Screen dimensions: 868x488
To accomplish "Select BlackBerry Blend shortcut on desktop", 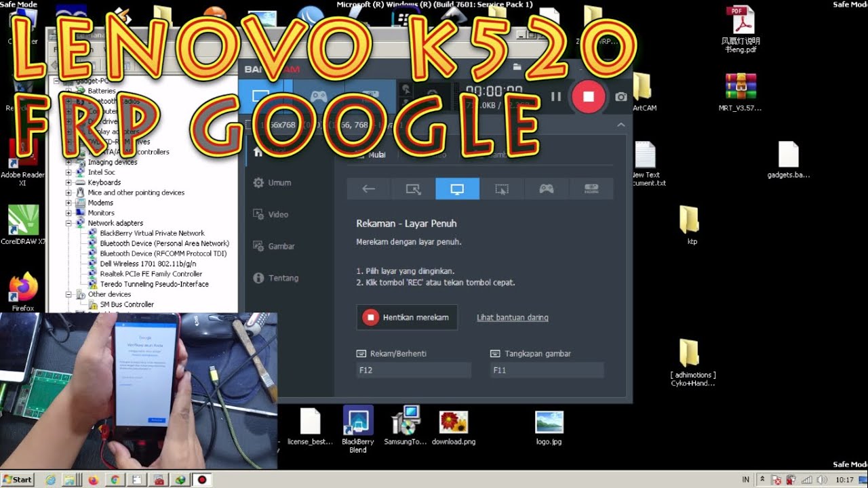I will [x=358, y=430].
